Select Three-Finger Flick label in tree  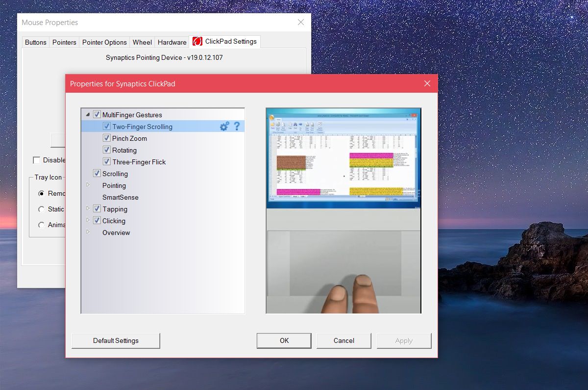click(x=139, y=162)
